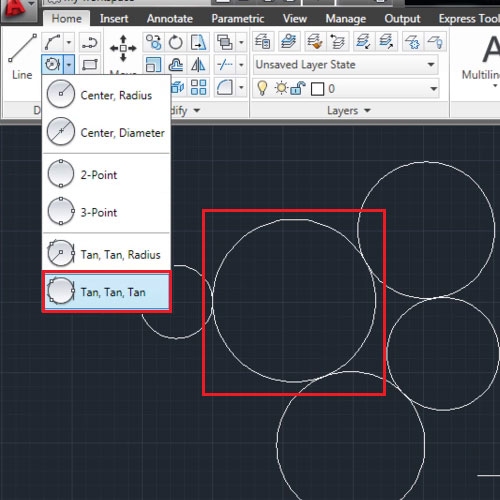Open the Output ribbon tab
The height and width of the screenshot is (500, 500).
click(x=402, y=19)
